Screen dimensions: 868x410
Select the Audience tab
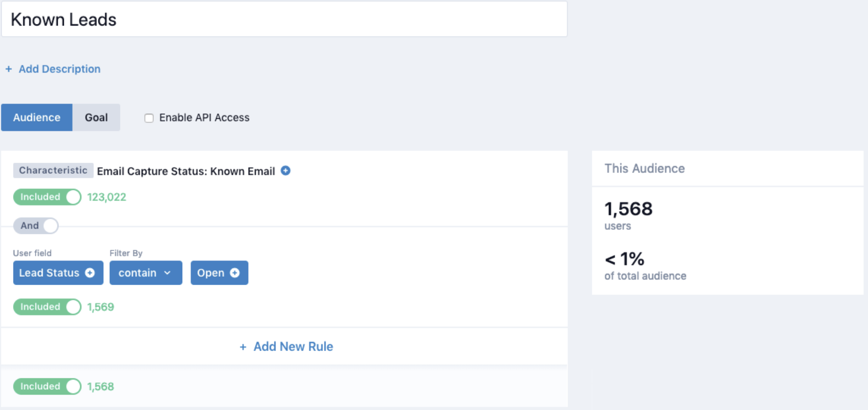click(37, 118)
